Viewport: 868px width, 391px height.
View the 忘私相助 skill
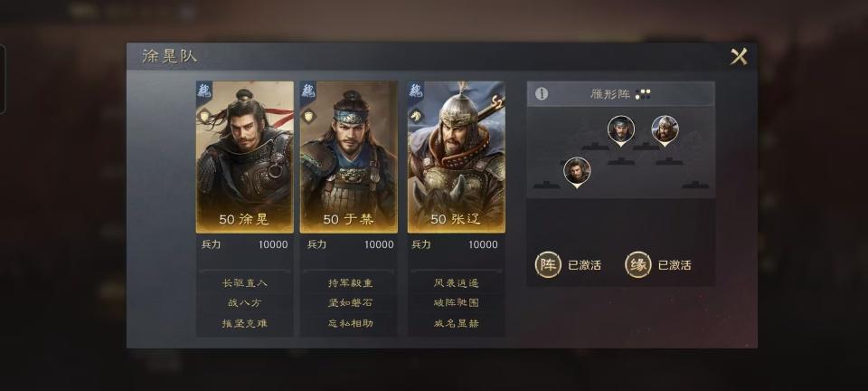(349, 323)
